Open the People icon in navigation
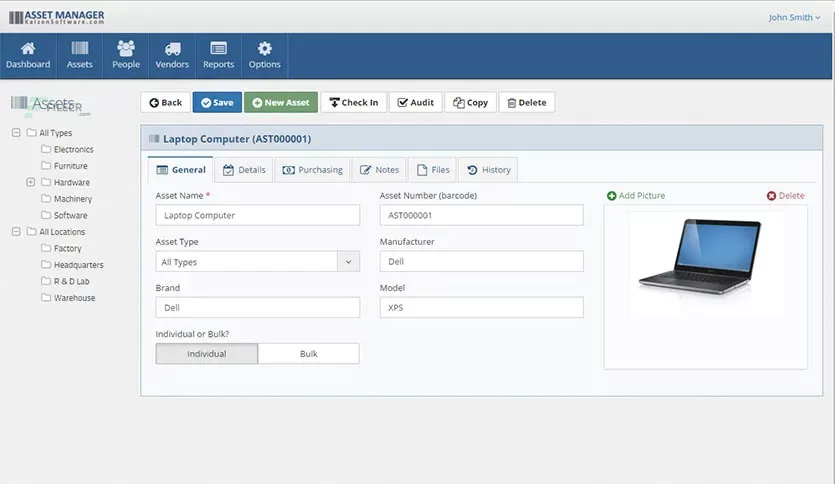Viewport: 836px width, 484px height. [126, 49]
